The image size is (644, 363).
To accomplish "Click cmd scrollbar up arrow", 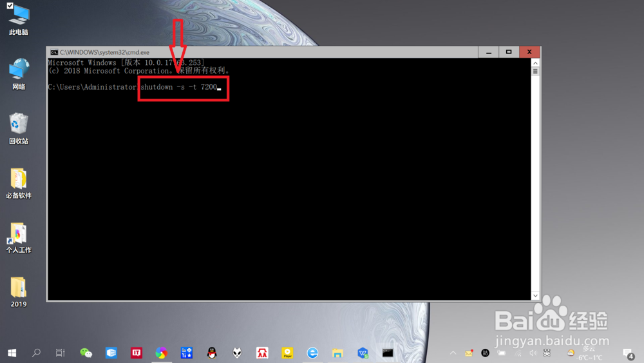I will pyautogui.click(x=535, y=63).
